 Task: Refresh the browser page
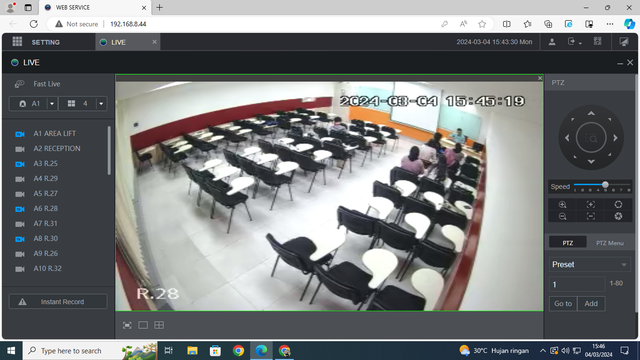[x=33, y=24]
